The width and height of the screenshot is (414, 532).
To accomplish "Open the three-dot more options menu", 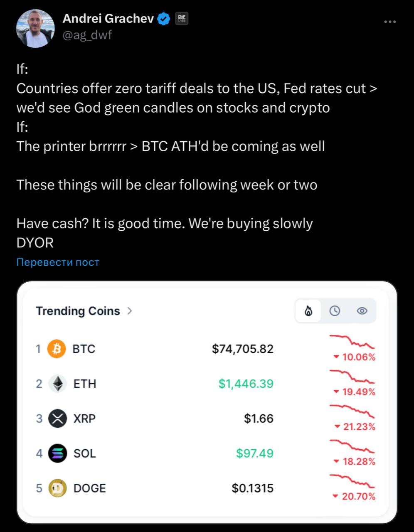I will [390, 22].
